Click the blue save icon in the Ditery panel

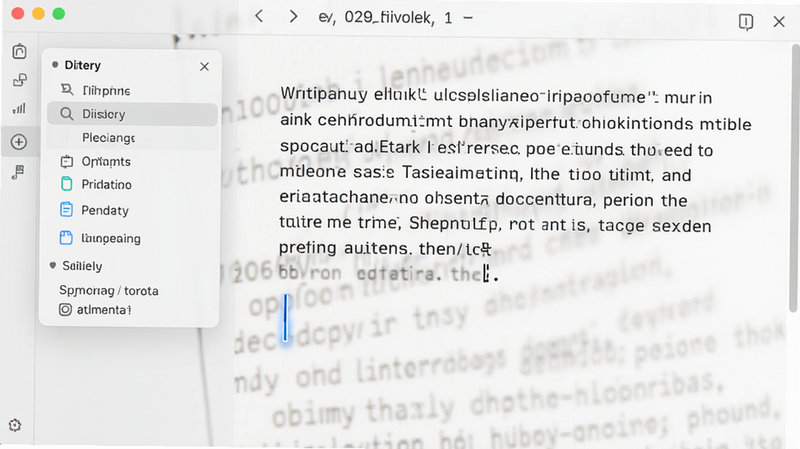click(x=66, y=237)
